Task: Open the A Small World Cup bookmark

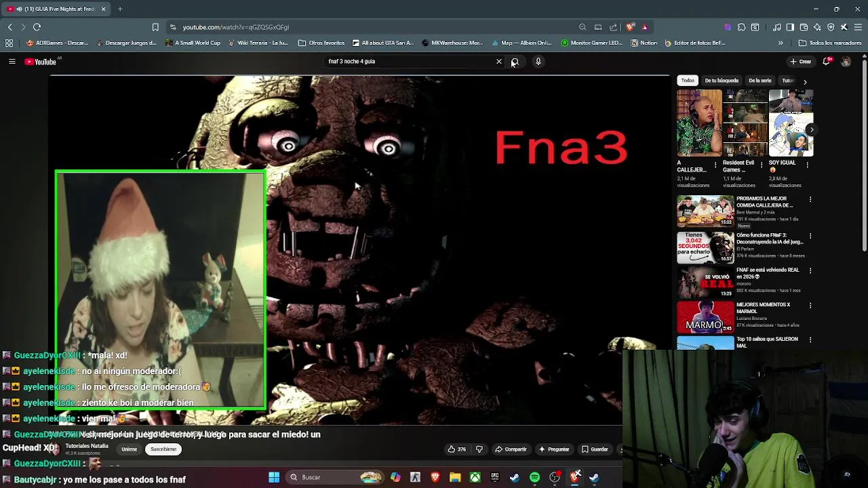Action: [193, 43]
